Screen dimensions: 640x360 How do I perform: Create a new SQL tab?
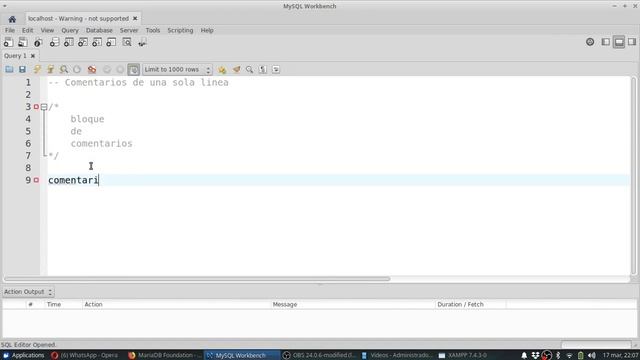[x=8, y=42]
